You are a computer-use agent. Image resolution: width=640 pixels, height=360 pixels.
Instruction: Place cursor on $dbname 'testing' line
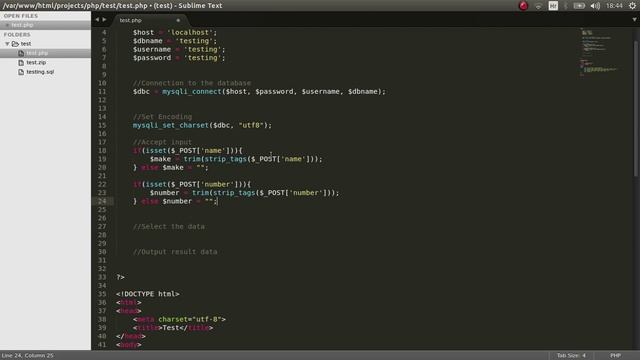pyautogui.click(x=175, y=41)
